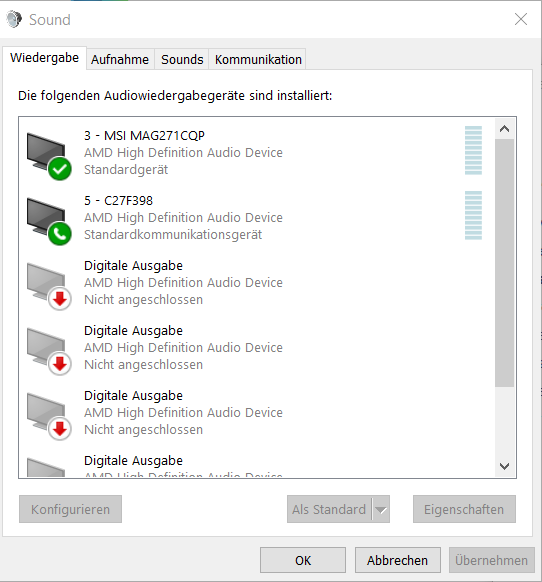Screen dimensions: 542x582
Task: Open the Sounds tab
Action: (x=182, y=59)
